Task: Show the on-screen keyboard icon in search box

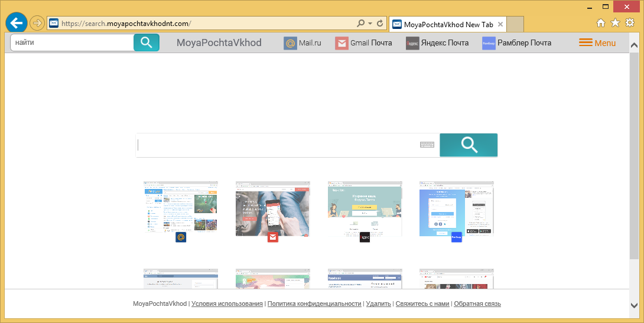Action: coord(427,145)
